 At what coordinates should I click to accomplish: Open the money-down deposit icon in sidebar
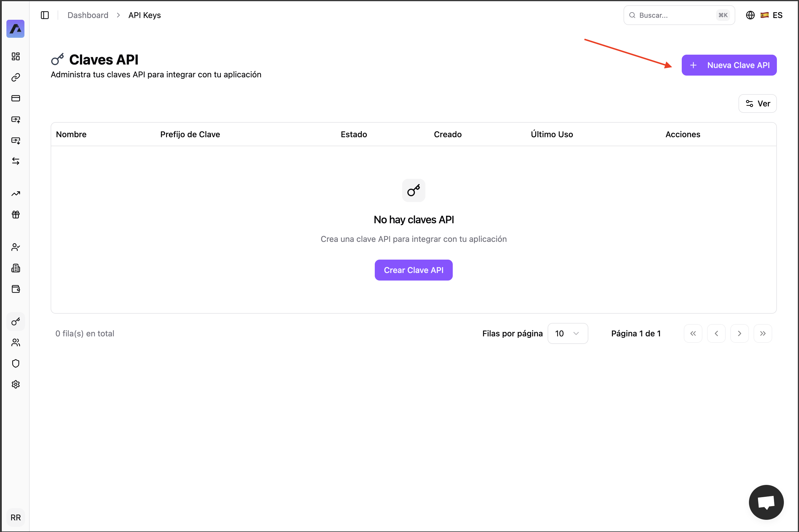16,140
